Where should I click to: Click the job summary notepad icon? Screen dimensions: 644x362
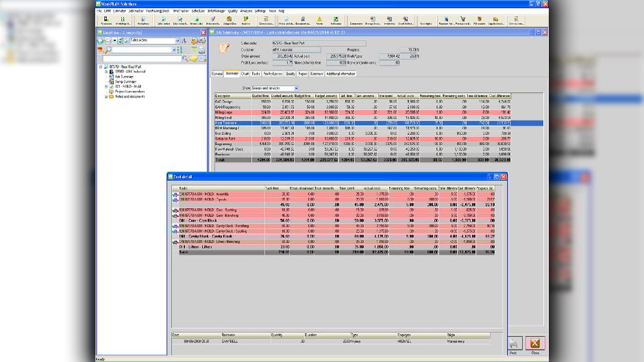(223, 48)
